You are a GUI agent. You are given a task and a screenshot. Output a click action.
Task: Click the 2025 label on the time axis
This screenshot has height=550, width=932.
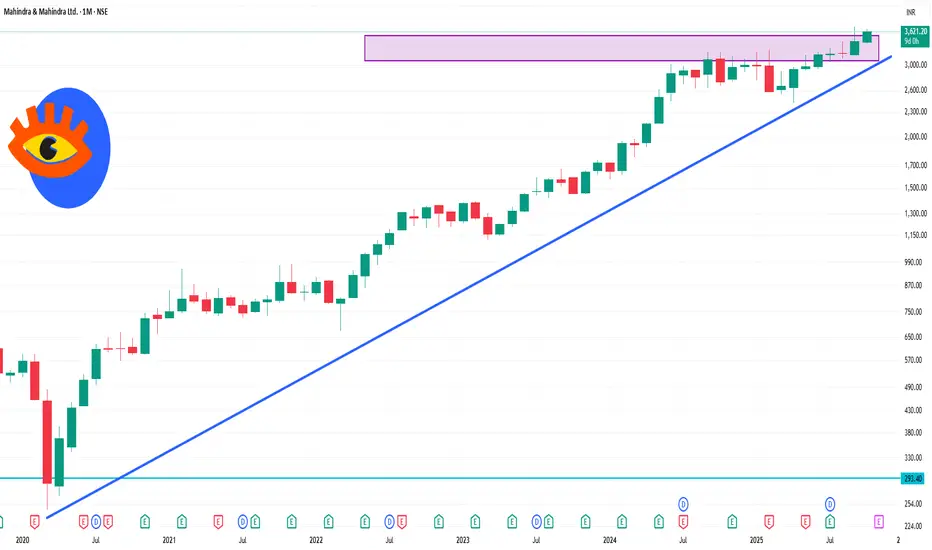click(757, 539)
